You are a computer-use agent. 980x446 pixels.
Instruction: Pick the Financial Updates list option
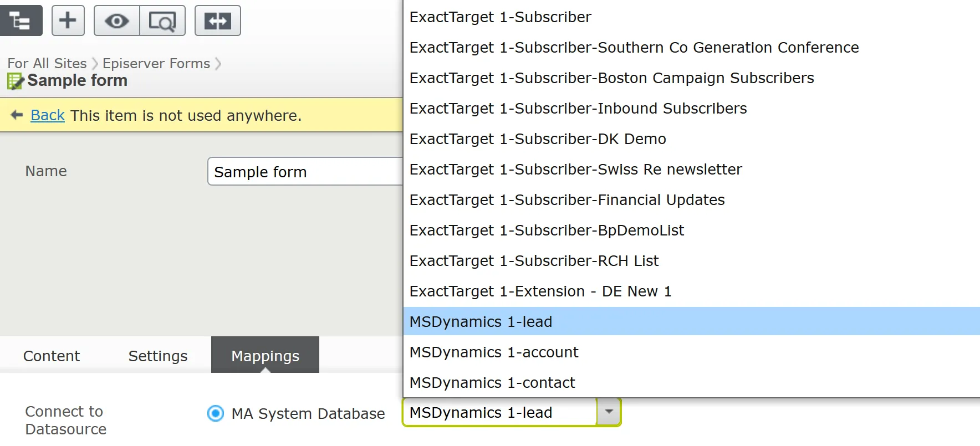pyautogui.click(x=691, y=200)
